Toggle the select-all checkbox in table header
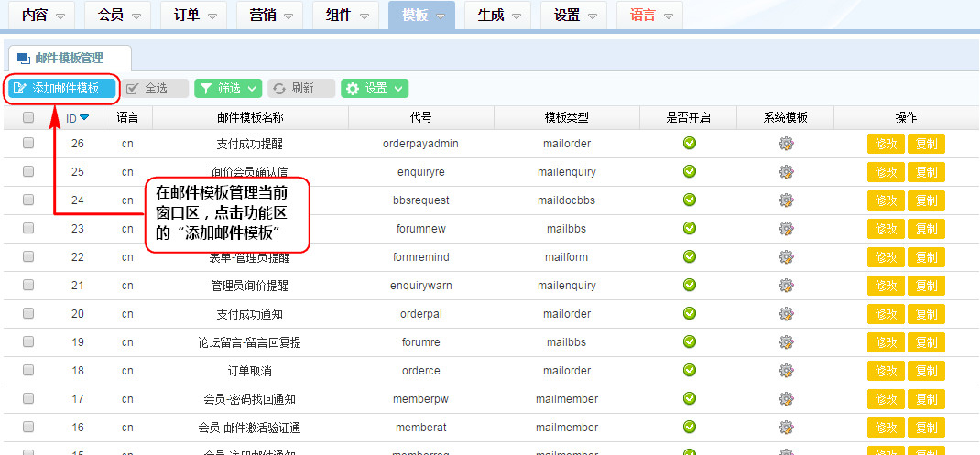Image resolution: width=980 pixels, height=455 pixels. [x=28, y=117]
